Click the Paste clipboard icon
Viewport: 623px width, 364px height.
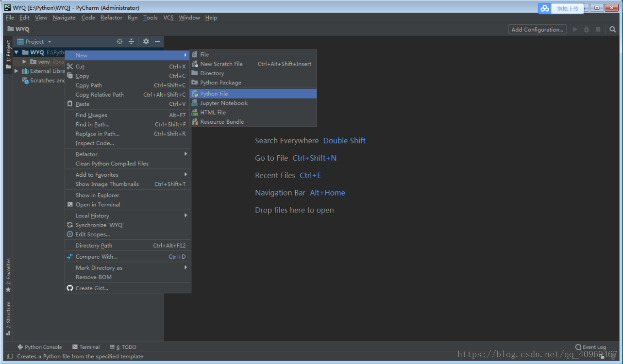[70, 104]
